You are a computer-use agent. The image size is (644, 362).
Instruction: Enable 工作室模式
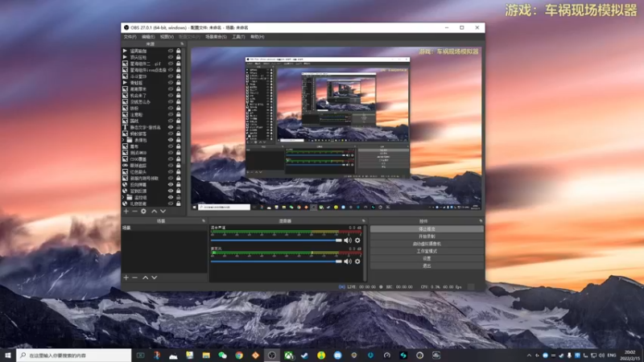coord(427,251)
